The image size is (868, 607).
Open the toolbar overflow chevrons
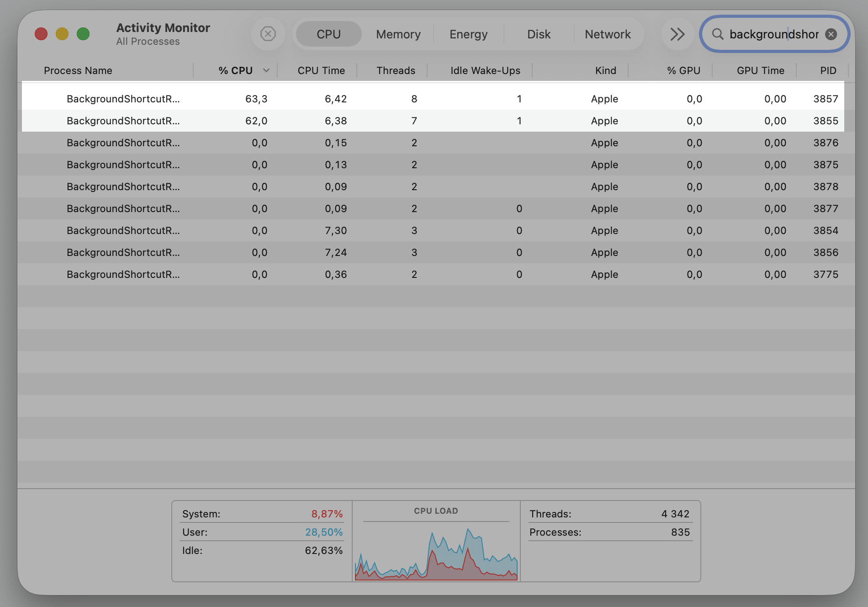677,34
